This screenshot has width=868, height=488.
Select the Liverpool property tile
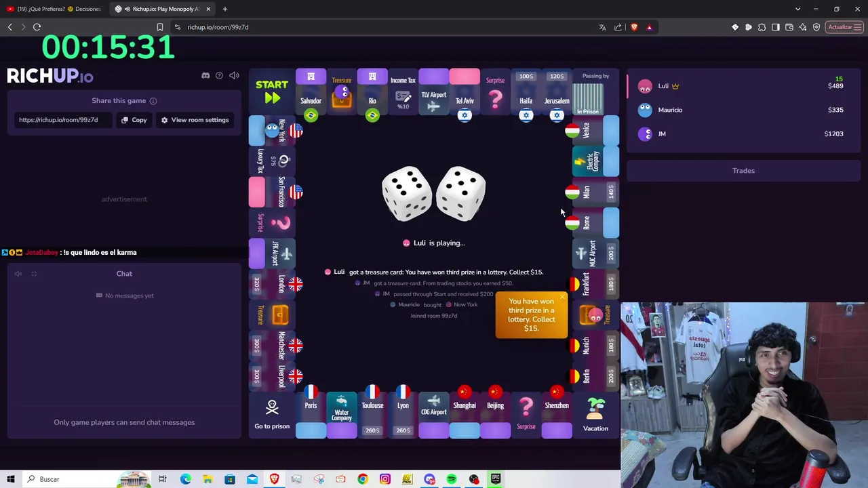point(272,376)
